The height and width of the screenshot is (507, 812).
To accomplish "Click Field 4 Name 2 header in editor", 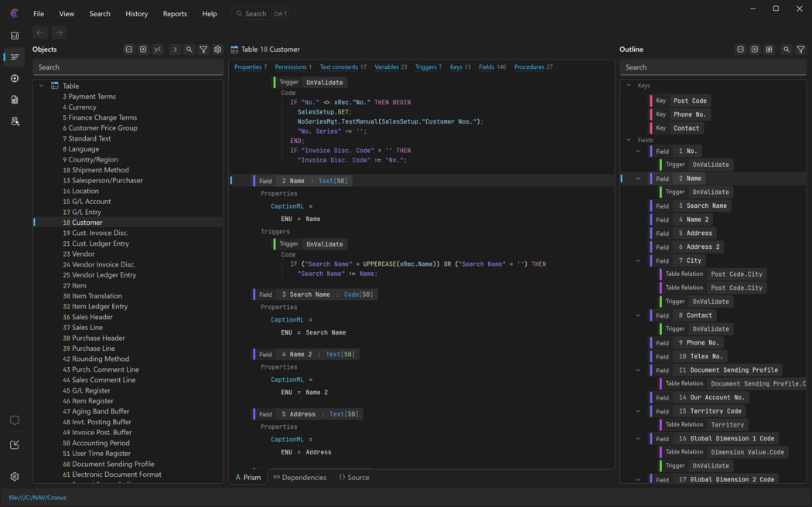I will click(x=306, y=355).
